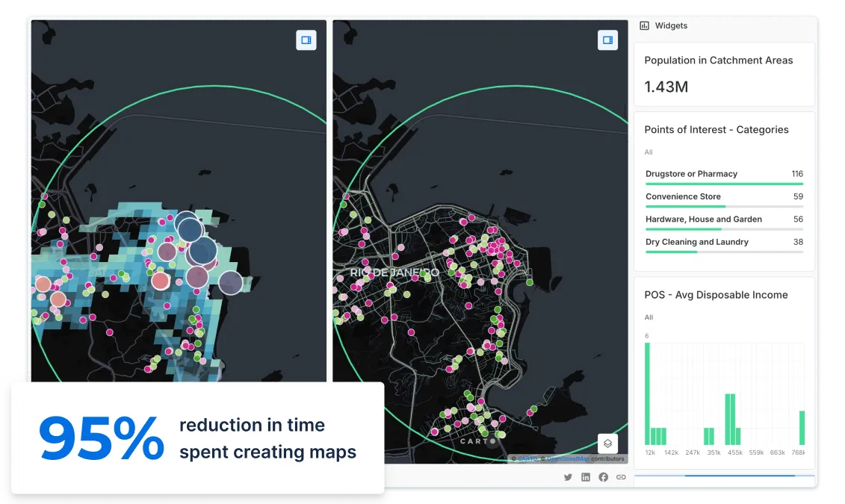Image resolution: width=845 pixels, height=504 pixels.
Task: Open the OpenStreetMap attribution link
Action: click(x=568, y=458)
